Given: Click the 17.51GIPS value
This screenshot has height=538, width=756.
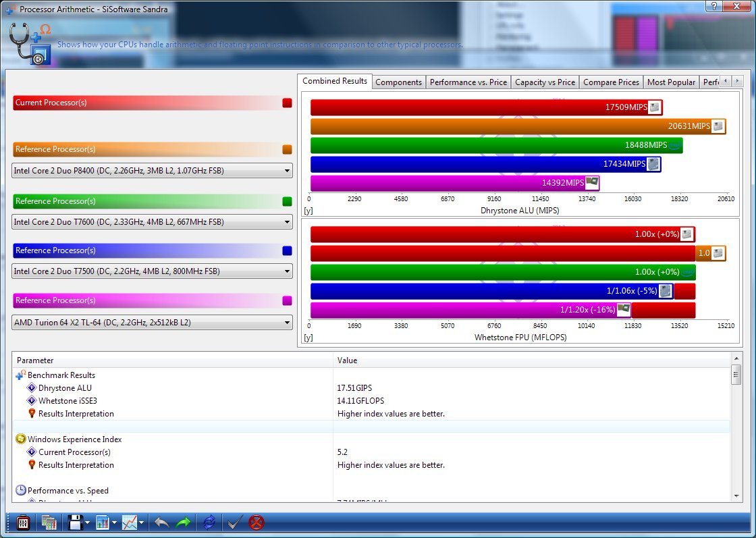Looking at the screenshot, I should click(354, 387).
